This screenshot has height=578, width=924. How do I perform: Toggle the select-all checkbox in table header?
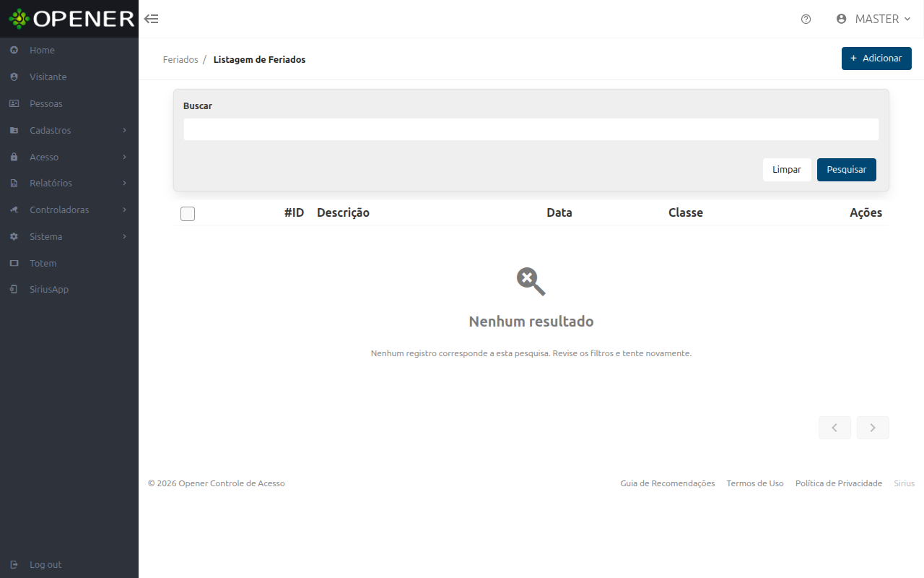(188, 213)
